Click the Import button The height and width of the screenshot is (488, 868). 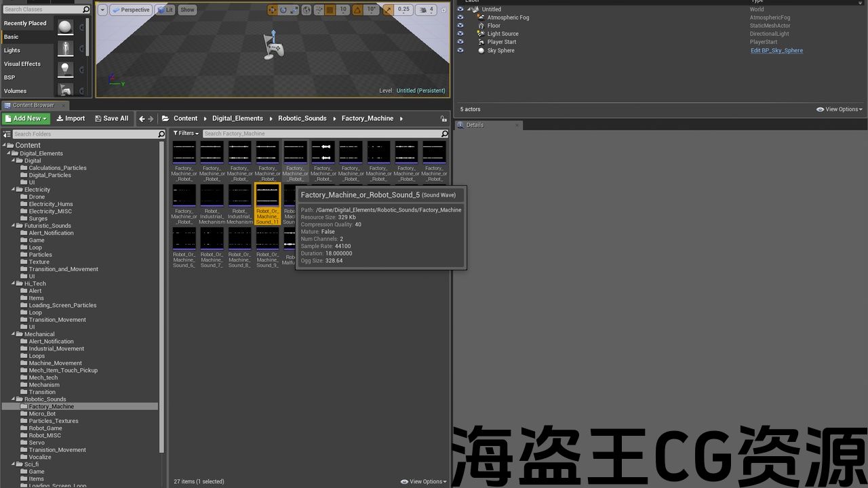[x=71, y=119]
